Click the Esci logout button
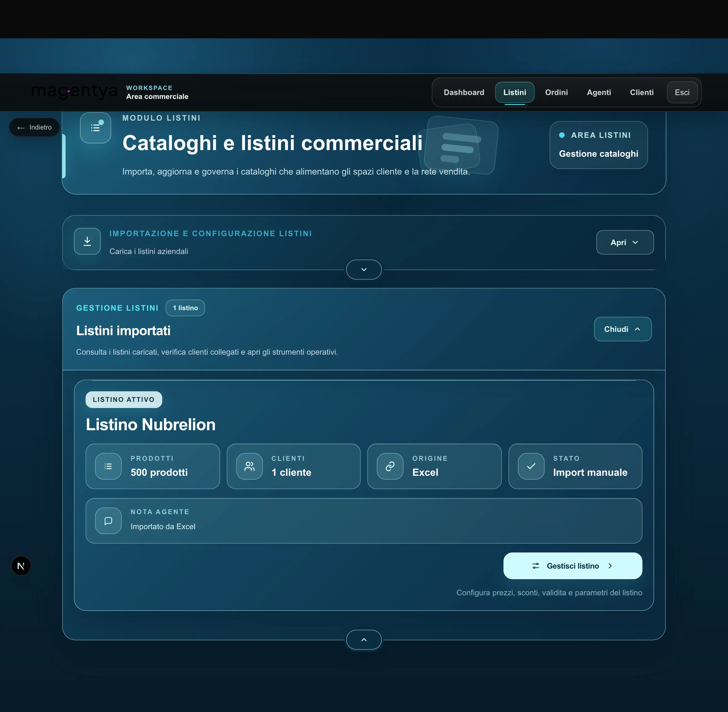The height and width of the screenshot is (712, 728). (682, 92)
